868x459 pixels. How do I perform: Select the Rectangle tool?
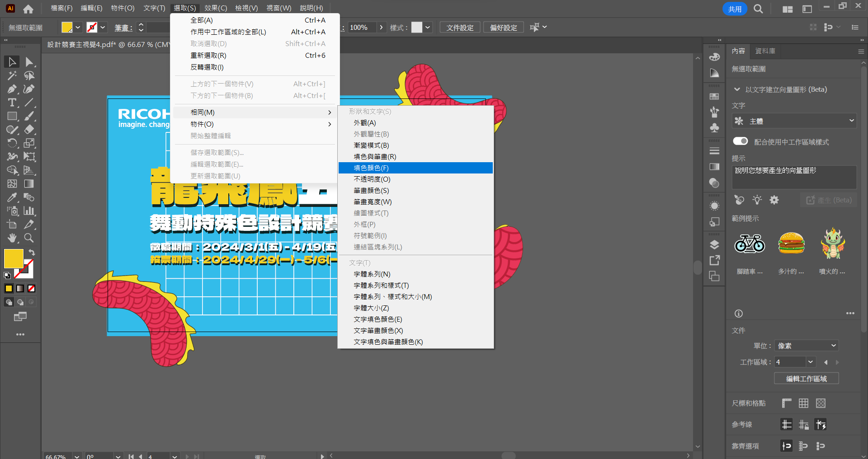click(12, 116)
